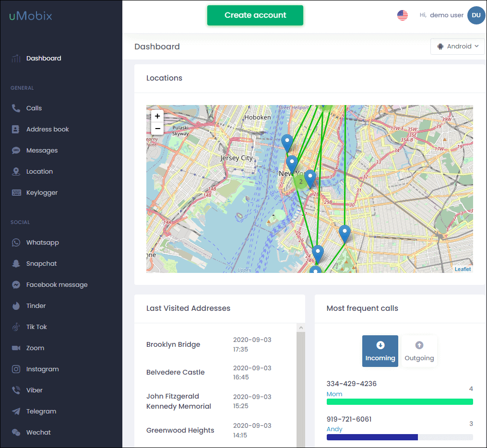Select the Tinder flame icon

pos(16,306)
